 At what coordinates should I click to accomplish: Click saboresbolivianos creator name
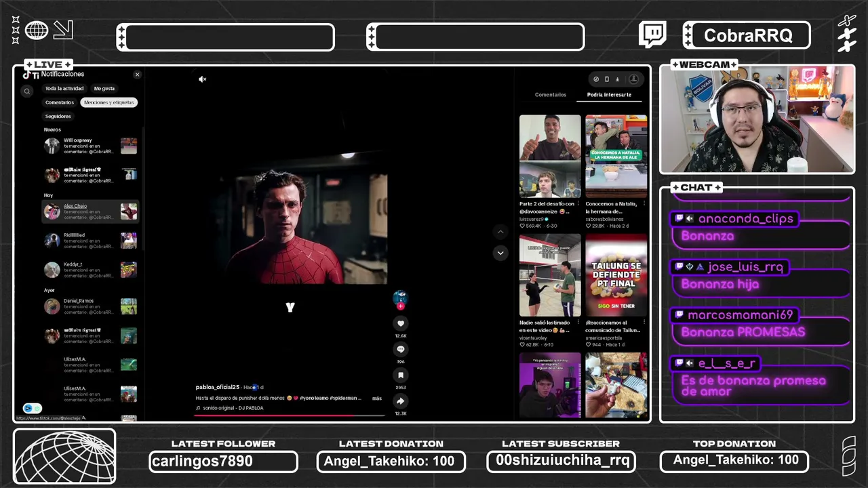604,220
